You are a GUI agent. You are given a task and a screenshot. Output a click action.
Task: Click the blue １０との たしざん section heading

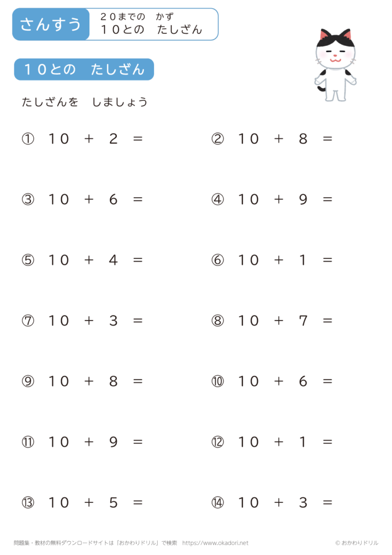pos(84,69)
